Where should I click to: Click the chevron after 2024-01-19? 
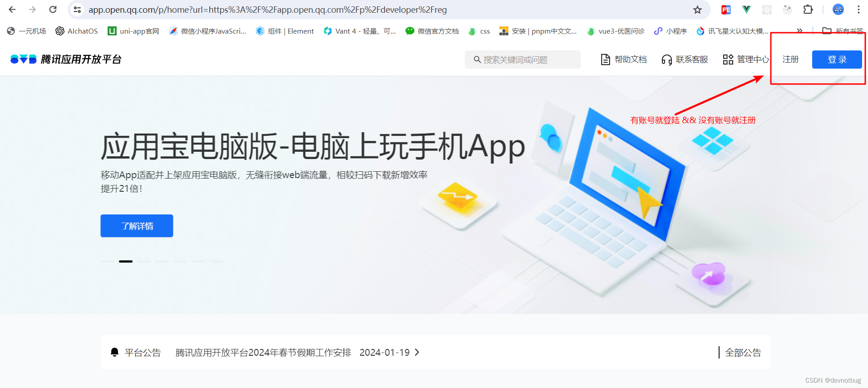point(417,353)
